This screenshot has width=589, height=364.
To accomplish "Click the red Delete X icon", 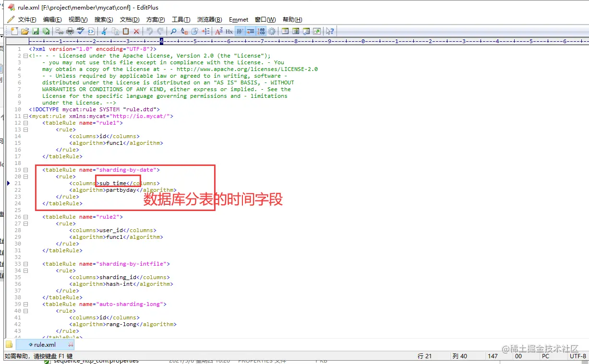I will click(136, 31).
